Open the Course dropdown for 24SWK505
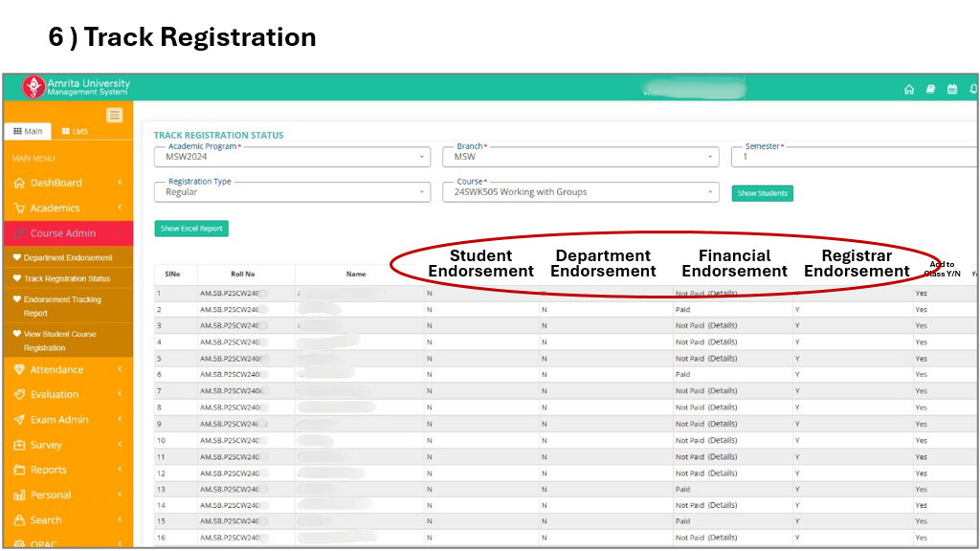 [580, 192]
